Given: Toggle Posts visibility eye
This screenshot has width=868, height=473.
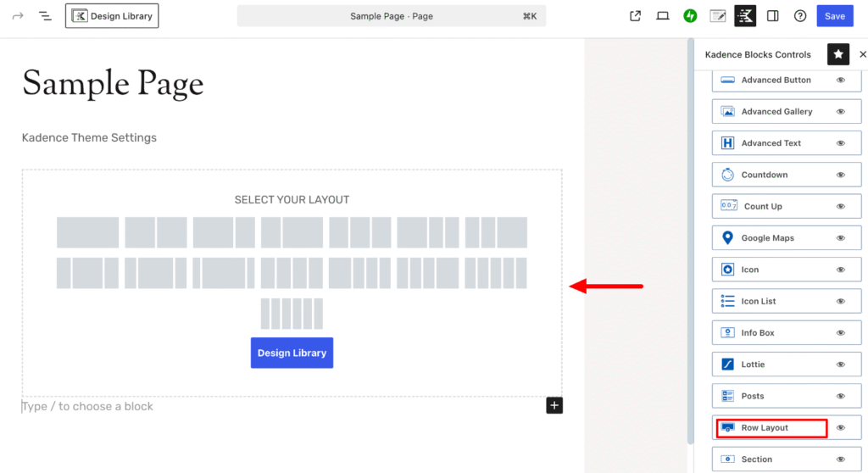Looking at the screenshot, I should click(x=841, y=396).
